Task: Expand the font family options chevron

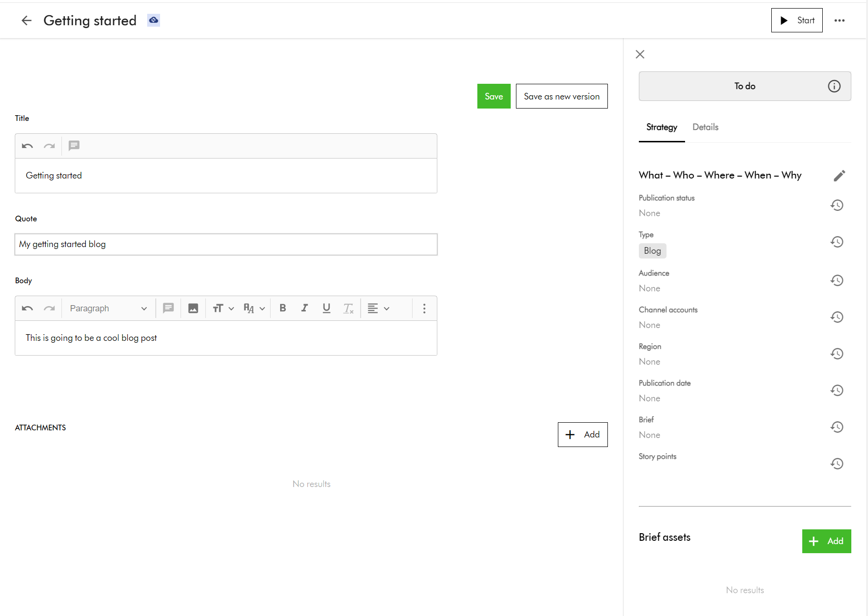Action: [x=262, y=308]
